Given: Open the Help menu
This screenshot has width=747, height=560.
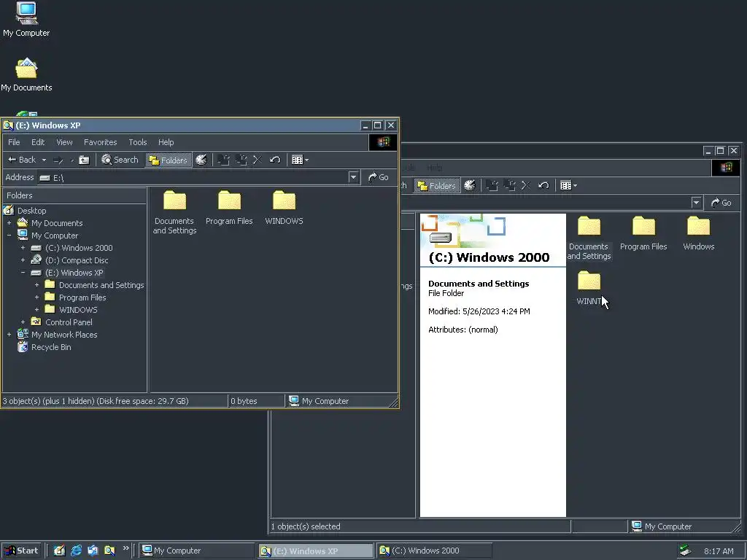Looking at the screenshot, I should point(166,142).
